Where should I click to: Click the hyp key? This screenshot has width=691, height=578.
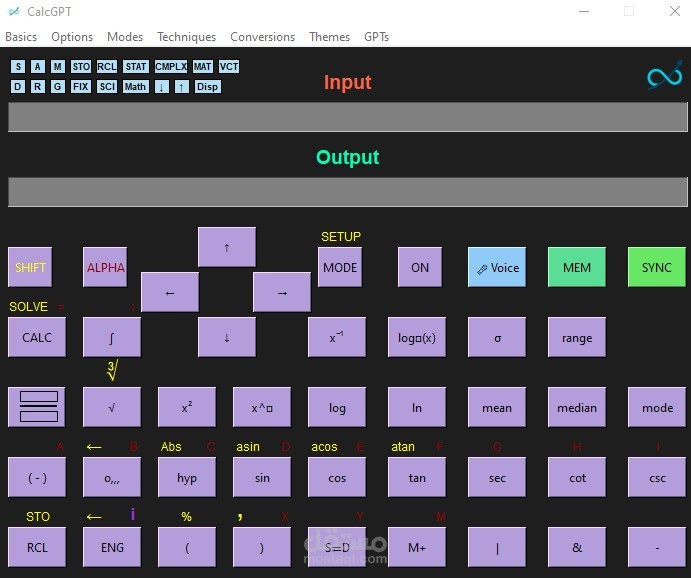(187, 477)
